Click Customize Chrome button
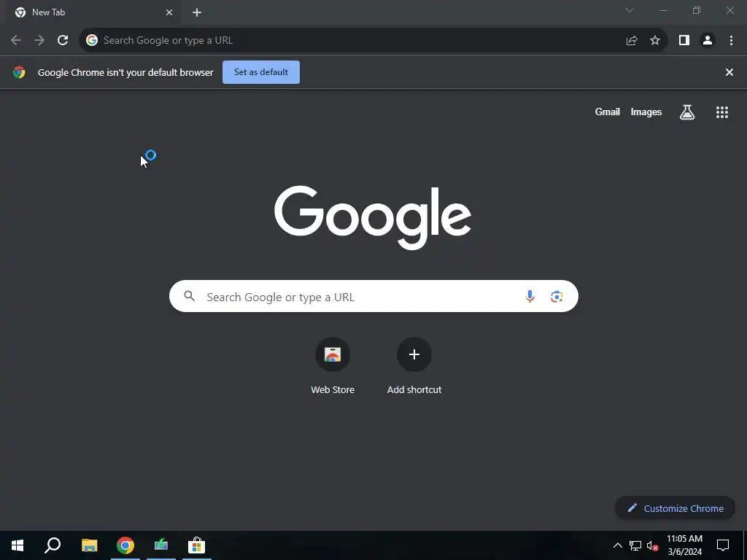 point(675,508)
